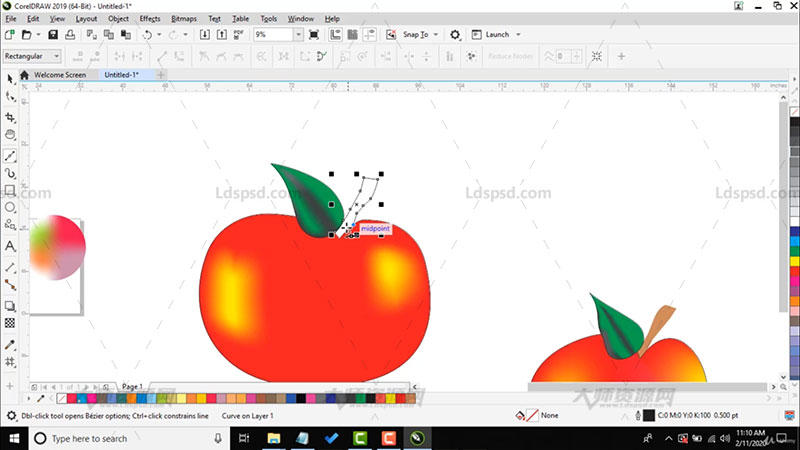
Task: Select the Ellipse tool
Action: click(10, 208)
